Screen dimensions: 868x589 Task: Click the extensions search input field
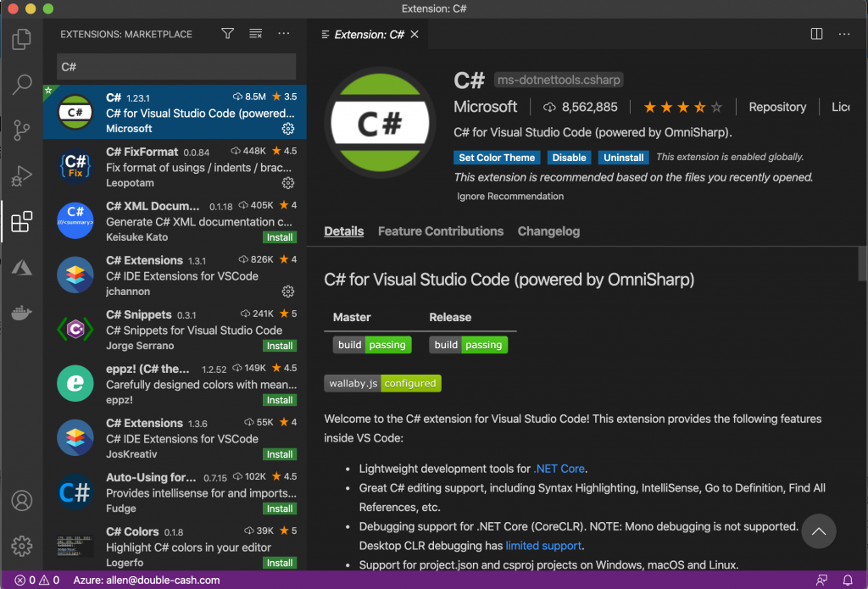coord(176,67)
